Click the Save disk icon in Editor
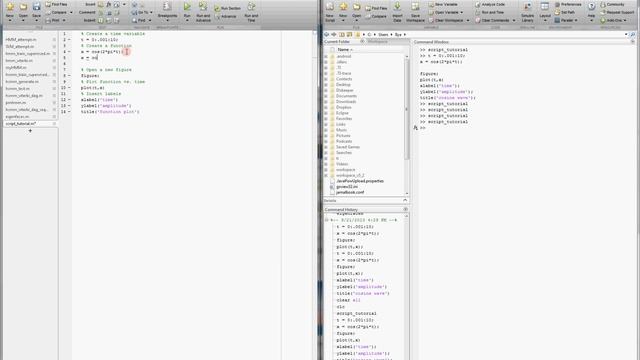Image resolution: width=640 pixels, height=360 pixels. [x=36, y=7]
